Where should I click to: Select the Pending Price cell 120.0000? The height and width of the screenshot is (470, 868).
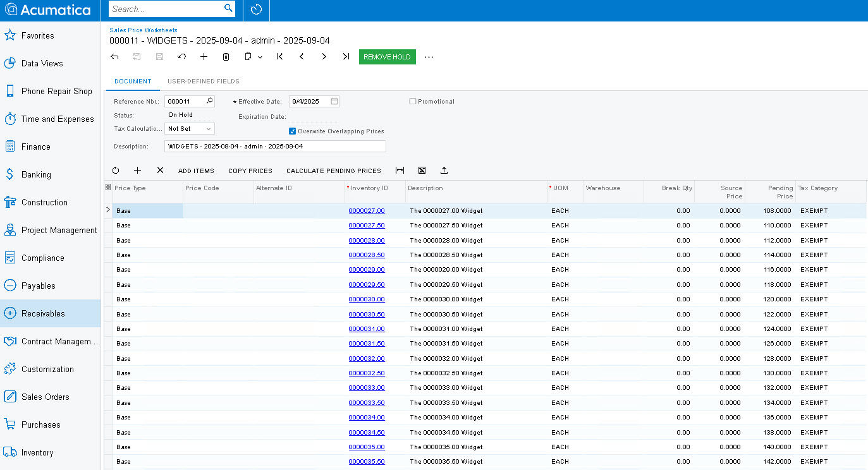pos(770,299)
